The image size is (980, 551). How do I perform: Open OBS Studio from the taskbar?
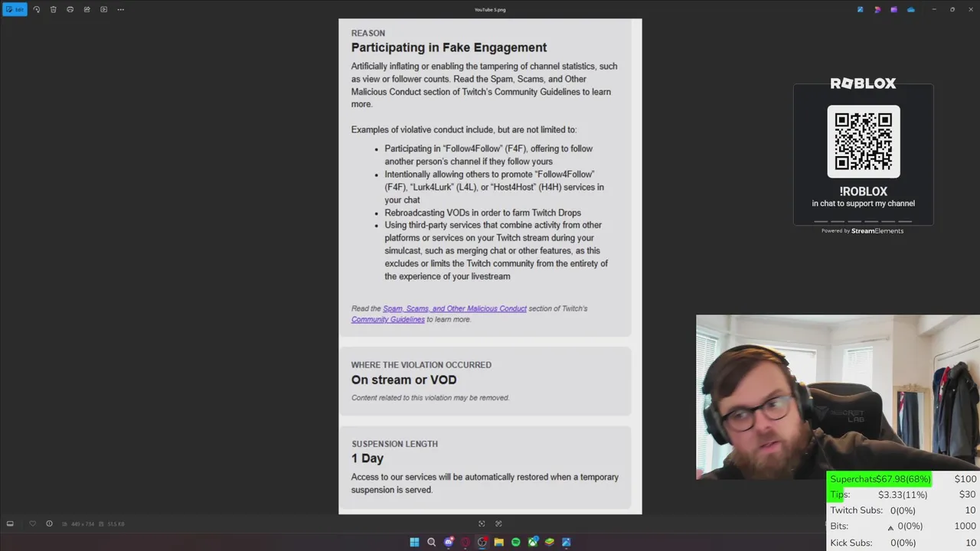click(482, 542)
